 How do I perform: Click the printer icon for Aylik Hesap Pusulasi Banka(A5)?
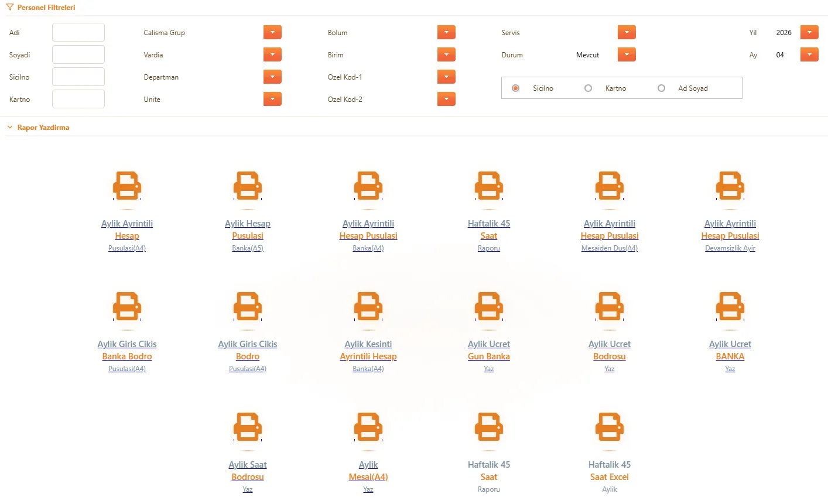[248, 186]
